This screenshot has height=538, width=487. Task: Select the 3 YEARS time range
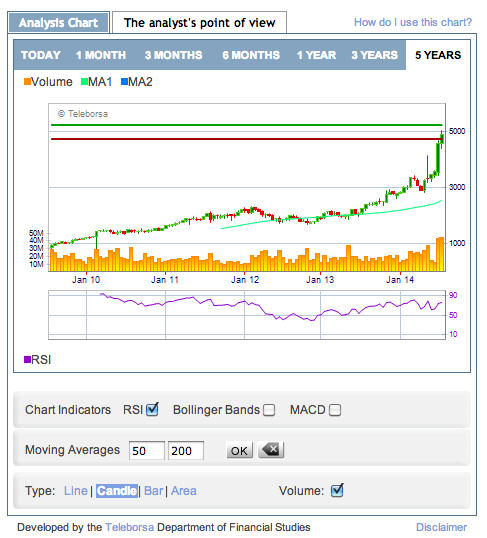374,55
